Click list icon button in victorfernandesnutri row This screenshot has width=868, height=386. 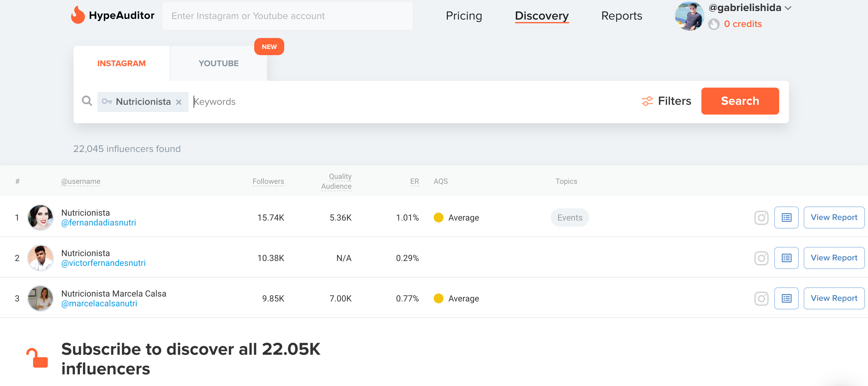click(786, 258)
